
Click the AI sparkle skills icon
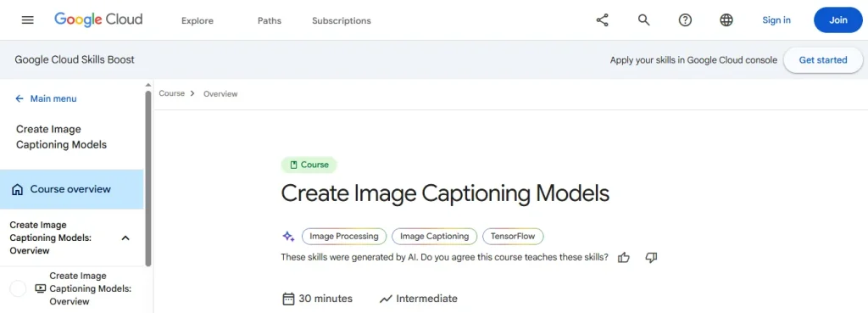(x=288, y=237)
